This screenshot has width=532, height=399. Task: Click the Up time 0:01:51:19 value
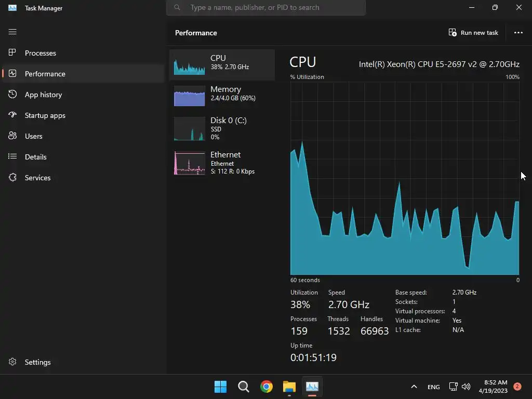click(x=313, y=357)
